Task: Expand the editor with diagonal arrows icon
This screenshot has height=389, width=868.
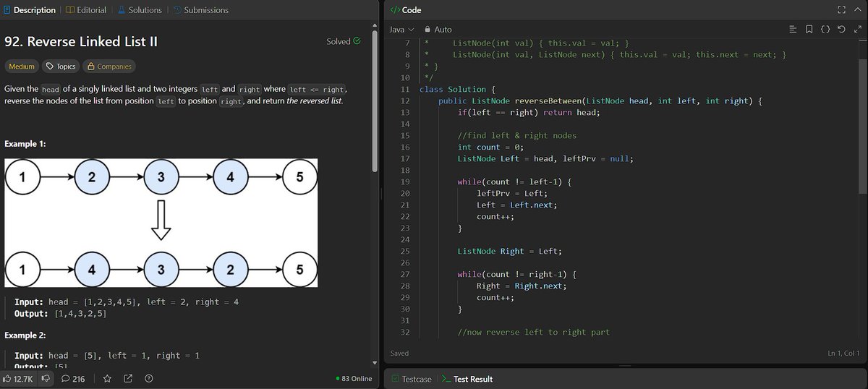Action: point(856,30)
